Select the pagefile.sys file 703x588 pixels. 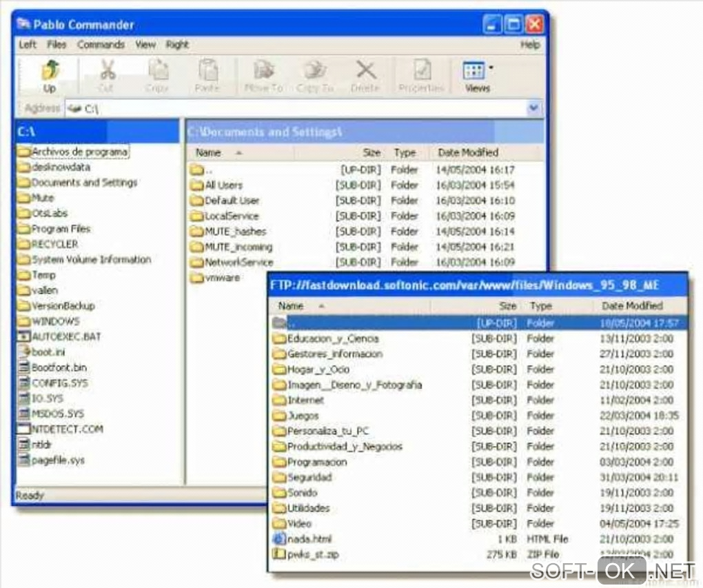point(52,460)
